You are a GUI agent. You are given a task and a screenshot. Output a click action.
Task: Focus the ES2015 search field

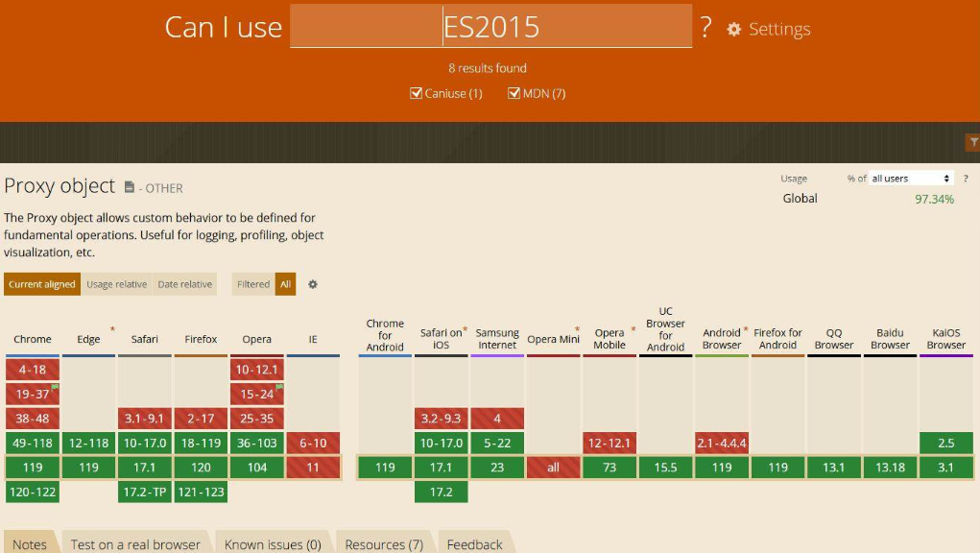(490, 27)
